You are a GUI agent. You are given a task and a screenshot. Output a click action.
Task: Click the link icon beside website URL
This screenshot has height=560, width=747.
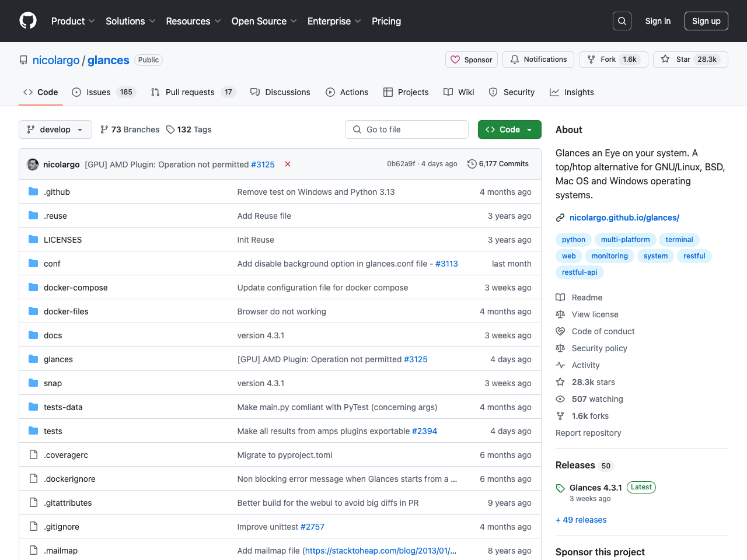tap(560, 218)
